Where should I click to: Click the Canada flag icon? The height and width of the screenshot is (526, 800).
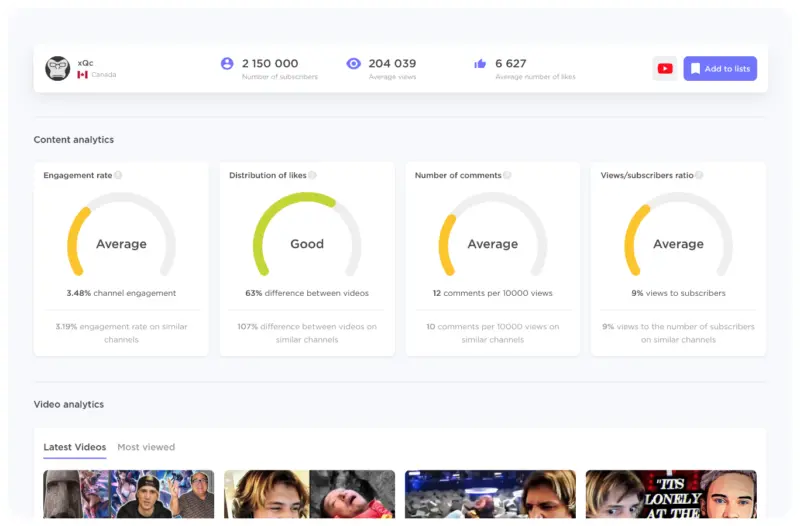pos(83,75)
